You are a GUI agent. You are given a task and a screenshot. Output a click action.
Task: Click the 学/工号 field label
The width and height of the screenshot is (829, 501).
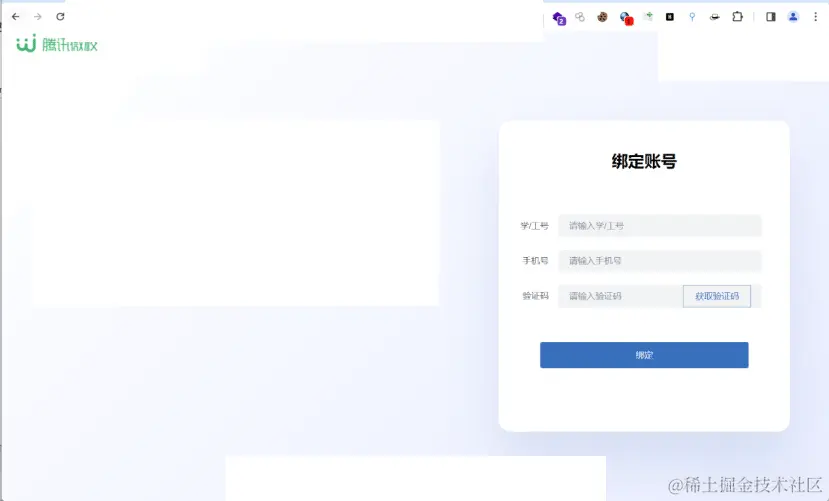(535, 226)
